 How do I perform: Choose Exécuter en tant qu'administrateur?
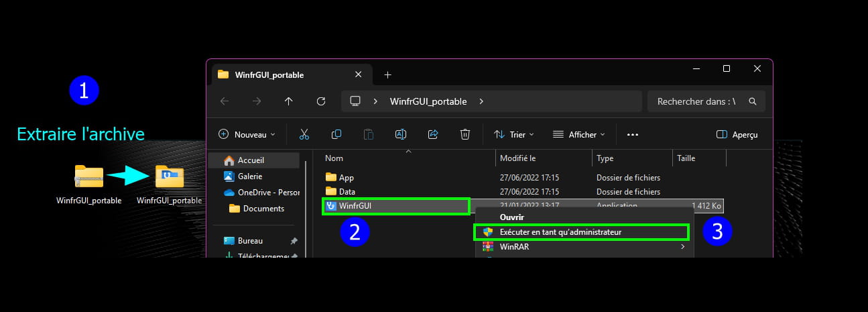pos(581,232)
